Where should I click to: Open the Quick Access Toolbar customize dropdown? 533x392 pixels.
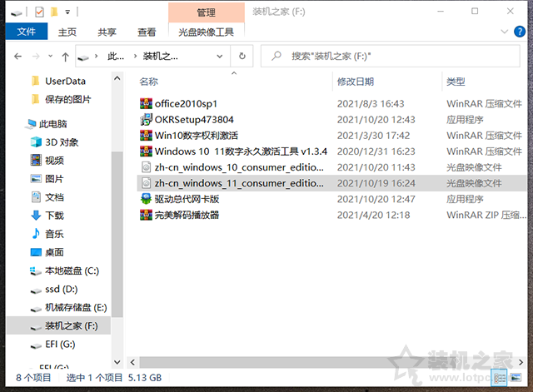point(67,12)
